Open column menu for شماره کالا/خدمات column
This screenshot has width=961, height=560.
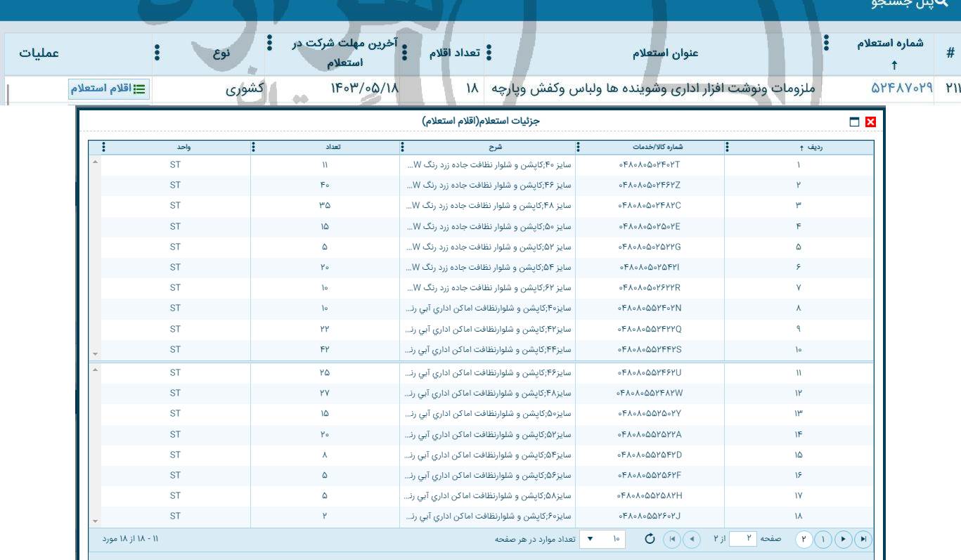tap(578, 148)
